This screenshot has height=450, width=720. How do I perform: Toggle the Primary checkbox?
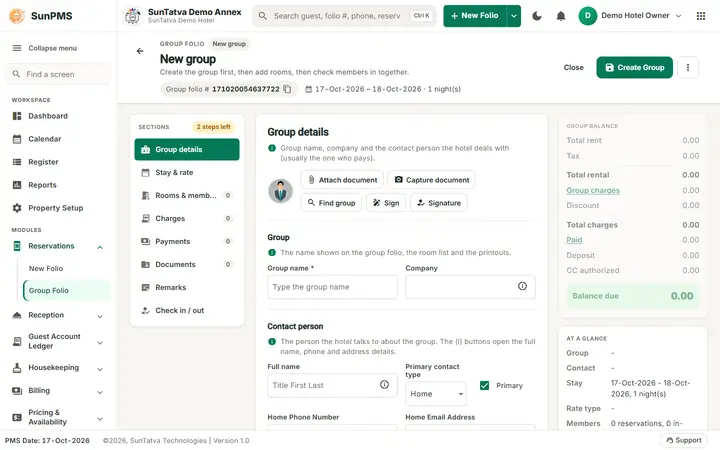[484, 385]
